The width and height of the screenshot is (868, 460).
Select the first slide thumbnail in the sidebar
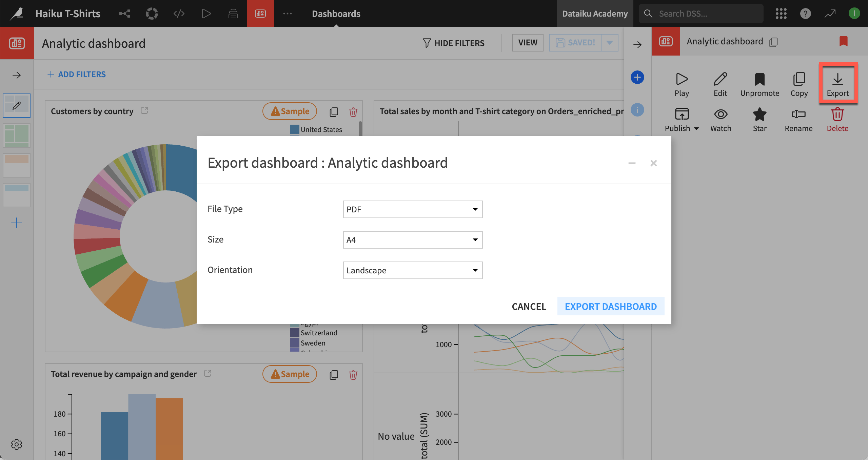click(16, 105)
